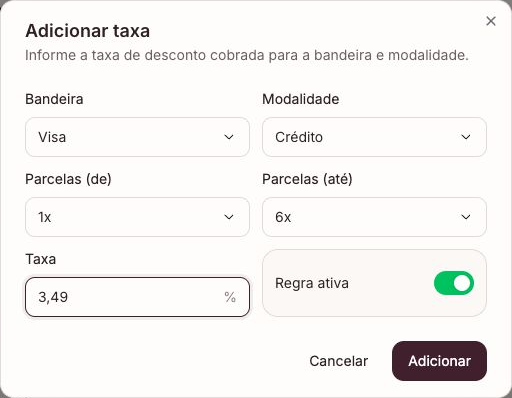Image resolution: width=512 pixels, height=398 pixels.
Task: Click the Cancelar button
Action: (339, 361)
